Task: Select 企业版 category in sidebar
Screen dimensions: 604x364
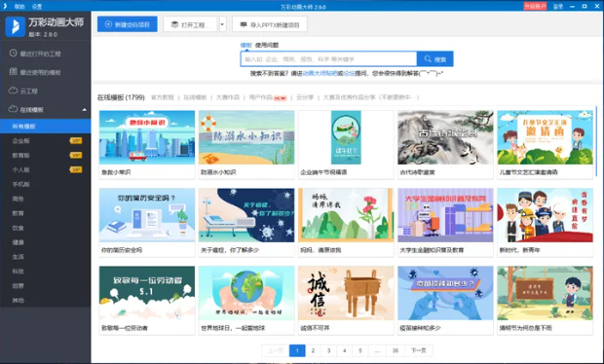Action: (20, 141)
